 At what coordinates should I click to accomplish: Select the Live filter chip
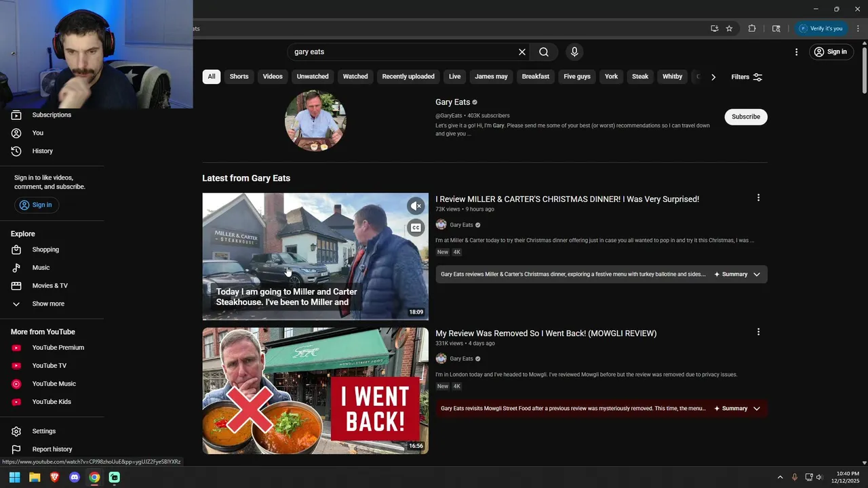454,77
